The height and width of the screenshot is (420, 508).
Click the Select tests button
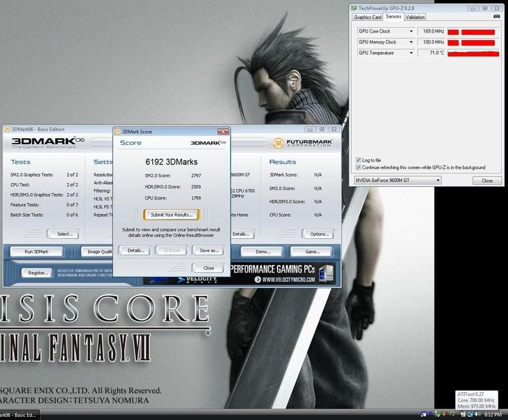[x=65, y=234]
